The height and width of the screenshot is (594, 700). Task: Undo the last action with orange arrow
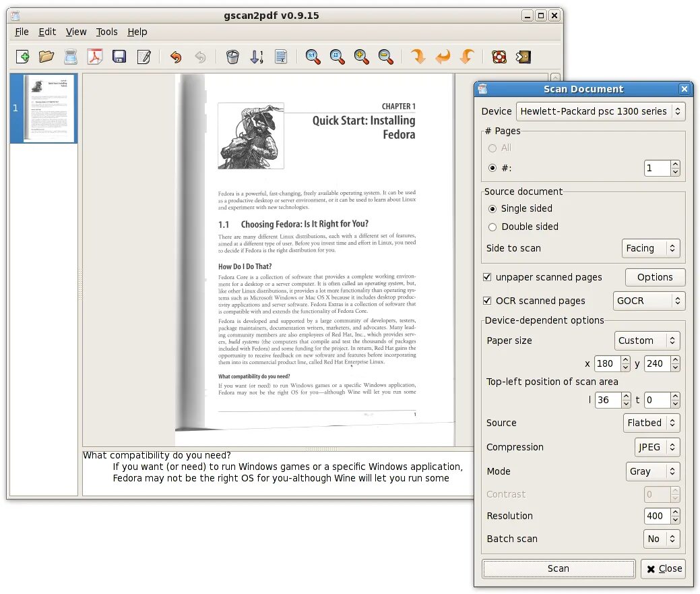pos(176,57)
